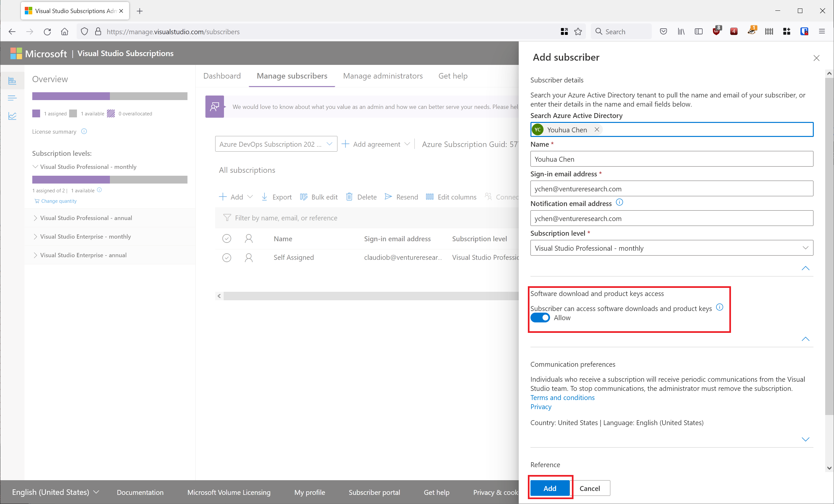Click the feedback icon in banner

coord(215,107)
